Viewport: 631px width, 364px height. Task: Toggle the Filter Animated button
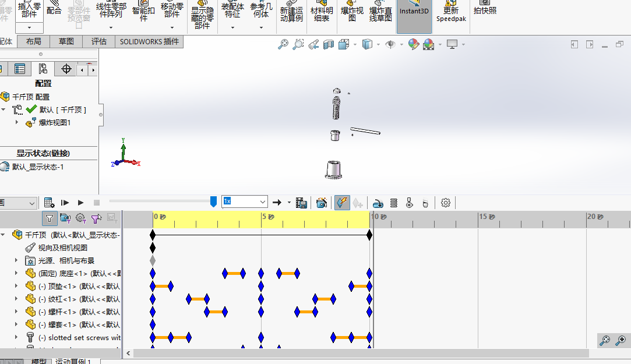pyautogui.click(x=65, y=218)
